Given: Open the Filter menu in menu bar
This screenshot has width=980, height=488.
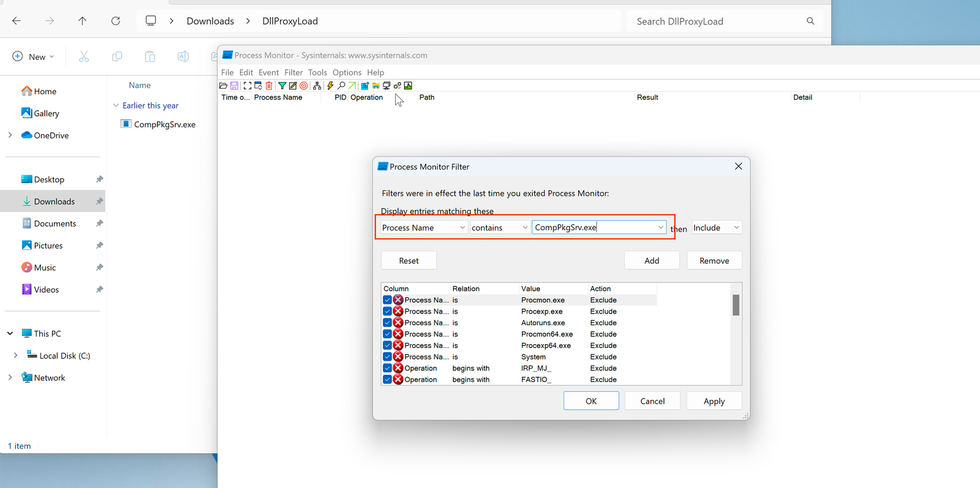Looking at the screenshot, I should click(x=293, y=72).
